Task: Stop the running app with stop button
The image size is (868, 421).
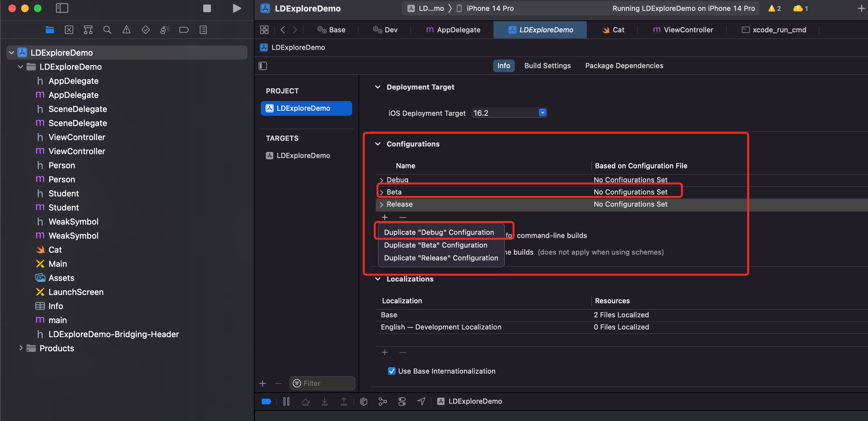Action: point(207,8)
